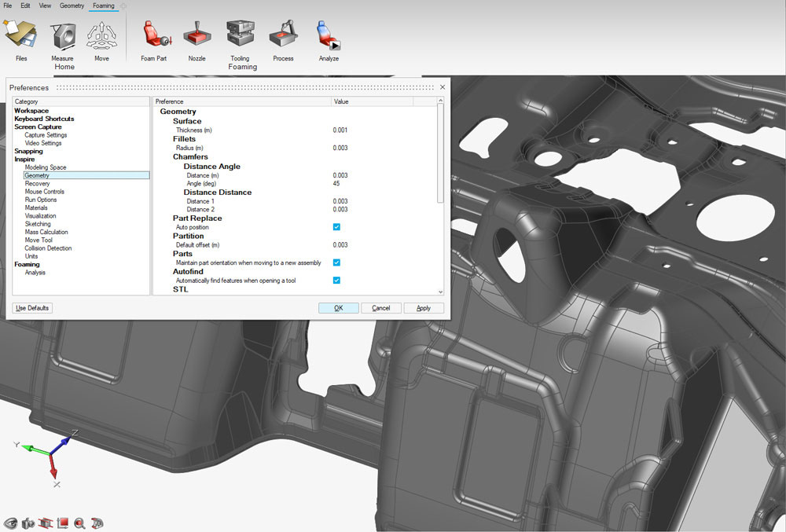The image size is (786, 532).
Task: Open Analysis under Foaming category
Action: (x=35, y=273)
